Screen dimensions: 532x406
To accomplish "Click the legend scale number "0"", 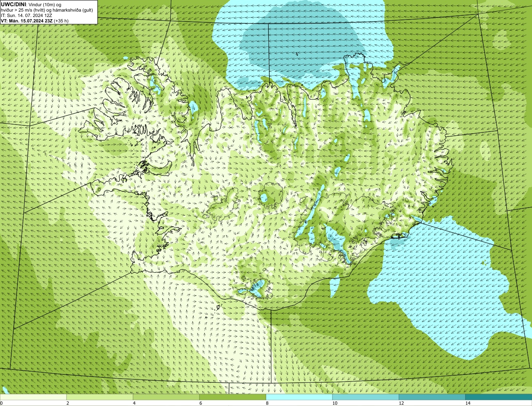I will tap(2, 403).
